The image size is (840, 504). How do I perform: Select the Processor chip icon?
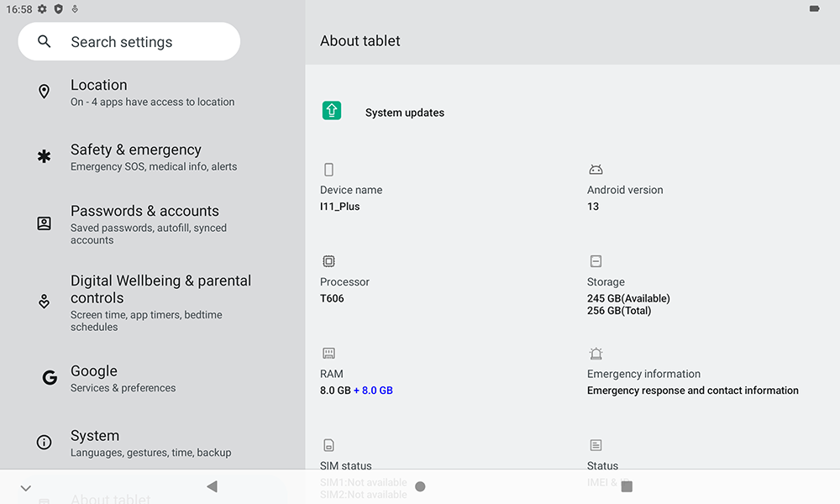pyautogui.click(x=328, y=261)
